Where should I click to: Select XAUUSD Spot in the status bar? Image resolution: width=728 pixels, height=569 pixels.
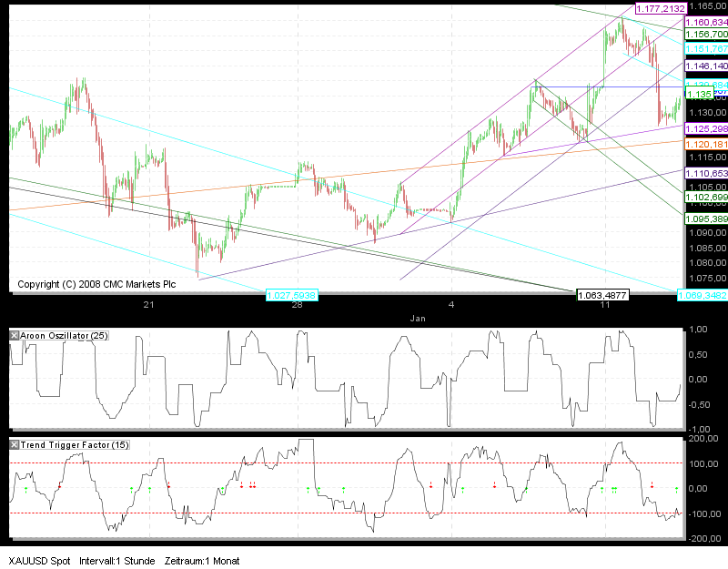(36, 562)
